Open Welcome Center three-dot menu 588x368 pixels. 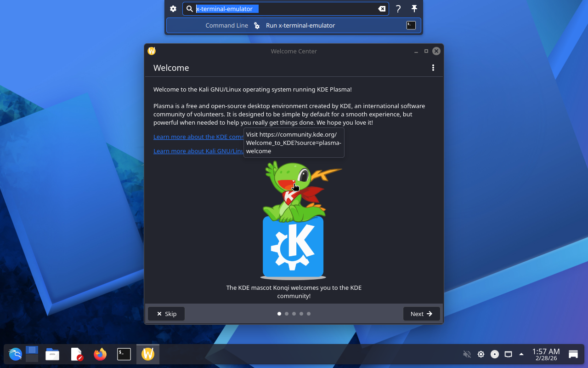pos(433,68)
